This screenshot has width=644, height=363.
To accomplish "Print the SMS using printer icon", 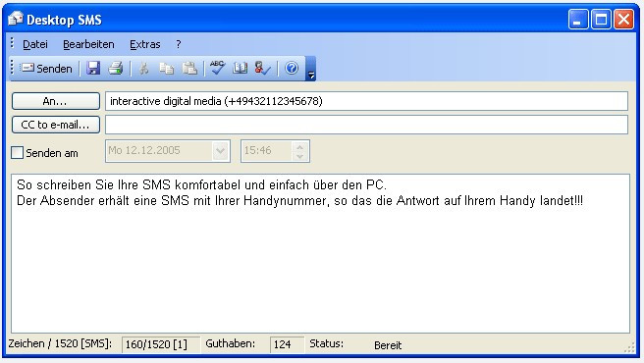I will coord(116,68).
